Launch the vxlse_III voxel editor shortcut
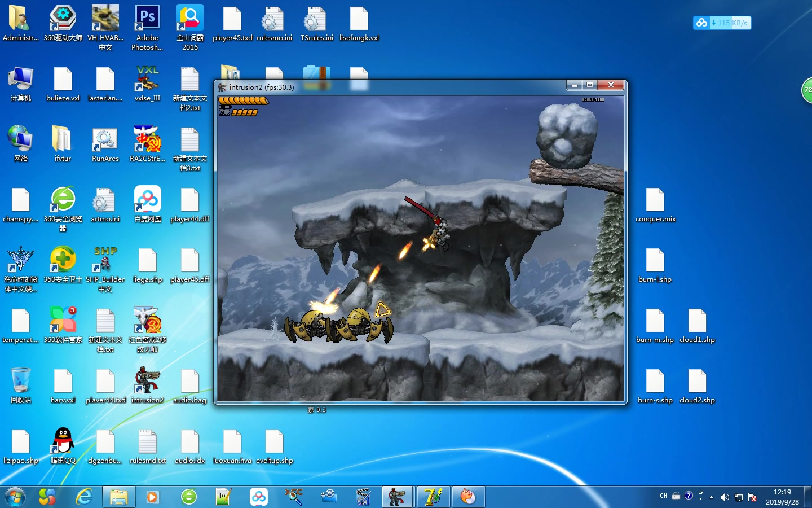The image size is (812, 508). [147, 84]
